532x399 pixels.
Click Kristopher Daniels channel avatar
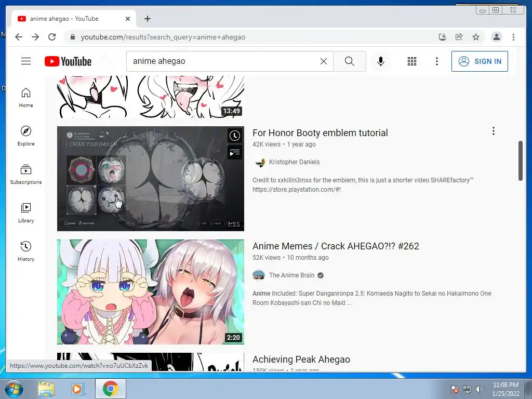click(260, 163)
